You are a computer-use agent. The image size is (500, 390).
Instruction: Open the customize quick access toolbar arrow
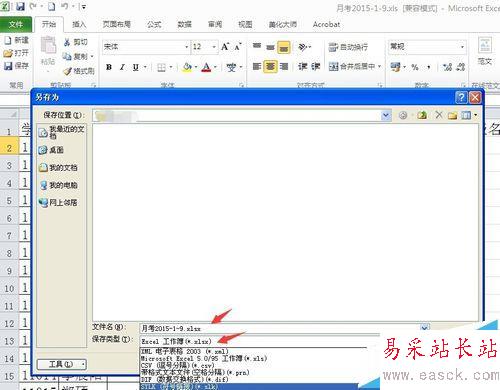pyautogui.click(x=83, y=7)
